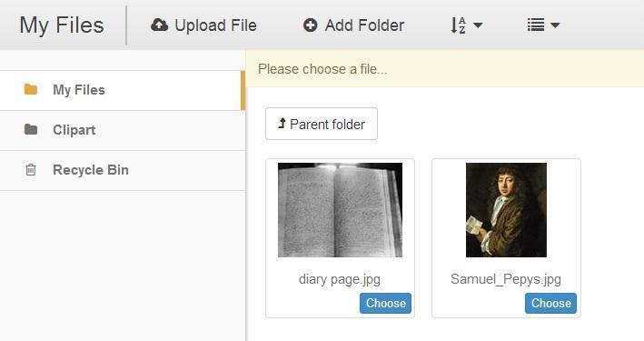Expand the sort dropdown arrow
The image size is (644, 341).
tap(478, 25)
